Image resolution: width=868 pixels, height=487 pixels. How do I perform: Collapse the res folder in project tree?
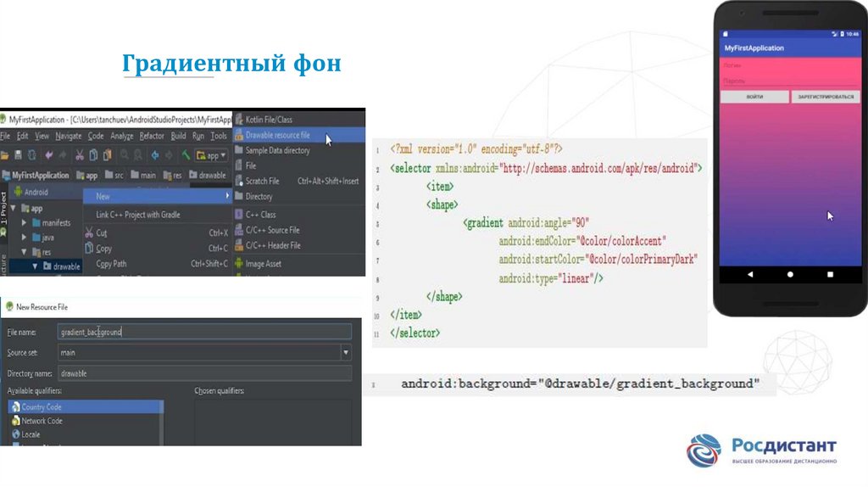coord(25,252)
